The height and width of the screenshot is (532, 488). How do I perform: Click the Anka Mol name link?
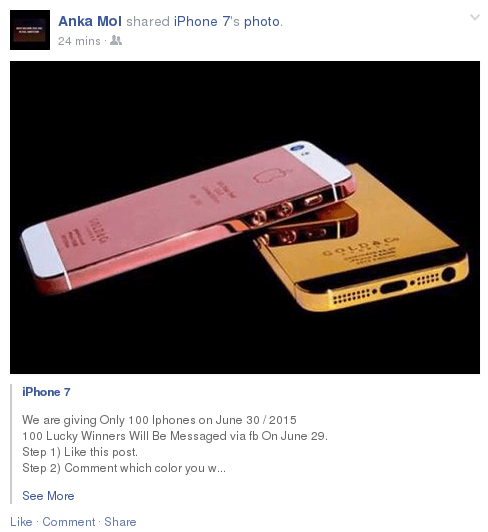tap(90, 21)
